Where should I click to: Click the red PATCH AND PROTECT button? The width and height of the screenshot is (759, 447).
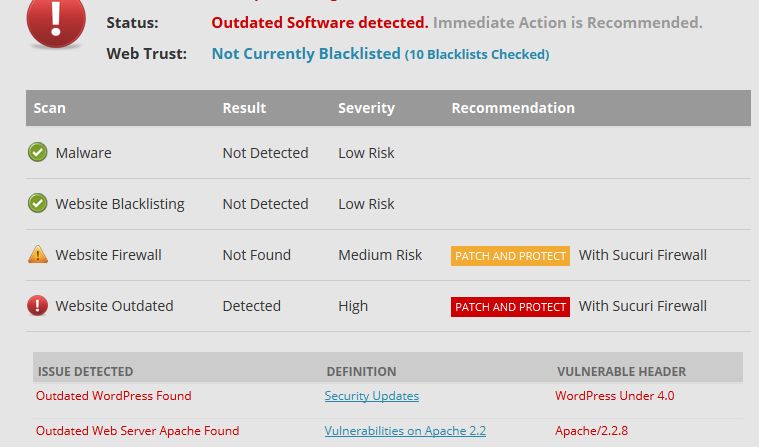pyautogui.click(x=510, y=307)
